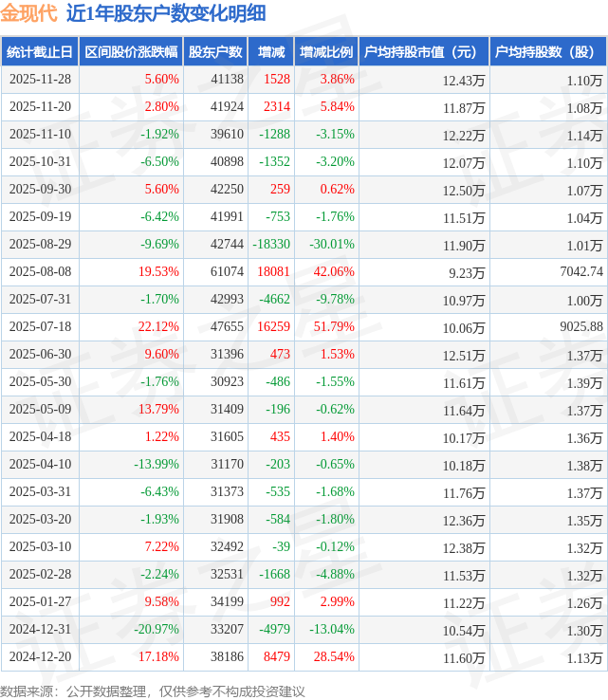Click the 9025.88 average shares cell

581,327
